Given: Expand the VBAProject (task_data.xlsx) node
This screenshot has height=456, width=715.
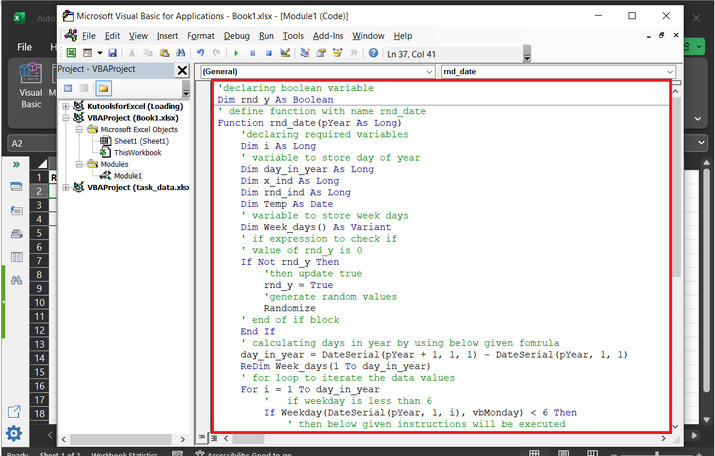Looking at the screenshot, I should (x=66, y=187).
